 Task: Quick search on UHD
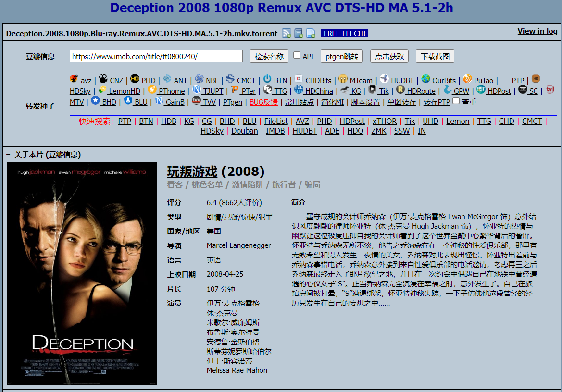coord(430,122)
